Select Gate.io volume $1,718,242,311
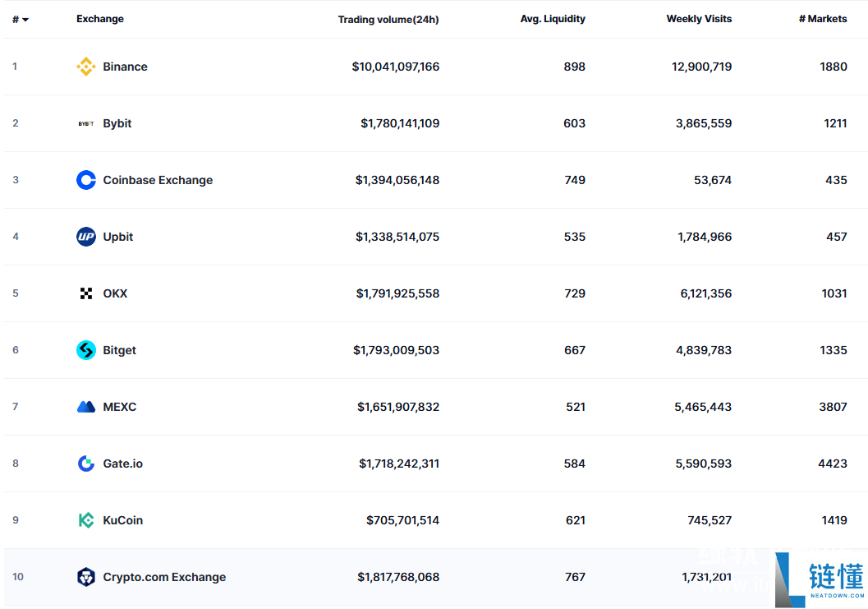Viewport: 868px width, 609px height. 399,464
